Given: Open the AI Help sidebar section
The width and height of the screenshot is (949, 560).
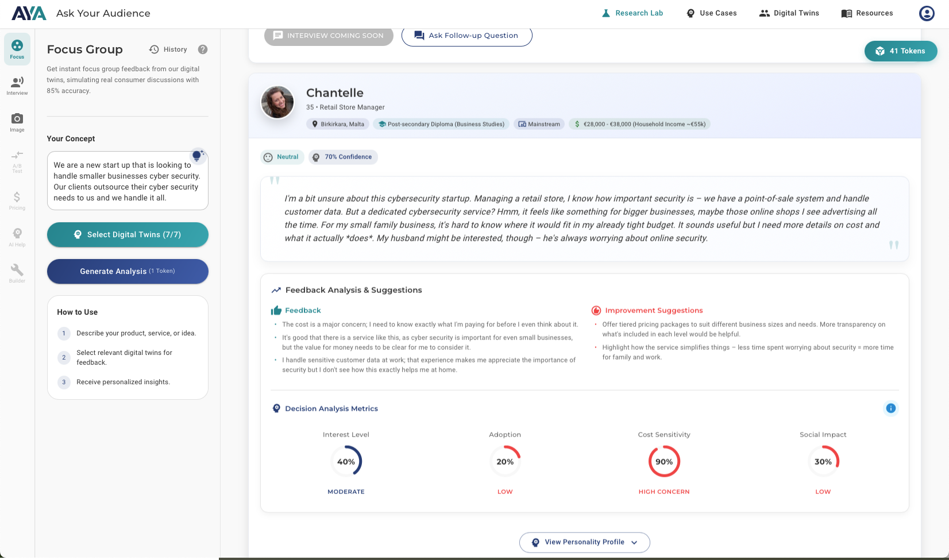Looking at the screenshot, I should 17,237.
